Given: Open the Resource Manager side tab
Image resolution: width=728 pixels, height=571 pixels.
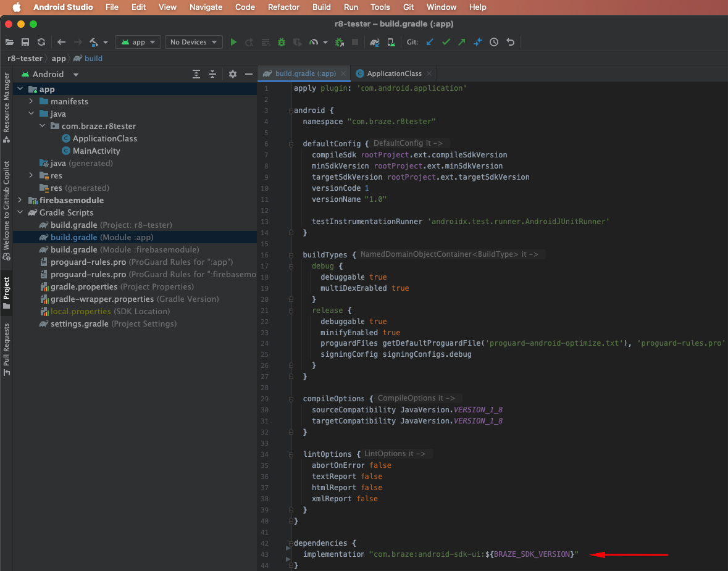Looking at the screenshot, I should pos(7,107).
